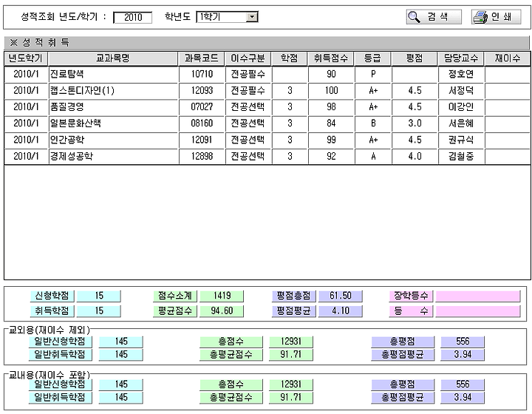Click course code 12898
The height and width of the screenshot is (414, 532).
coord(202,156)
